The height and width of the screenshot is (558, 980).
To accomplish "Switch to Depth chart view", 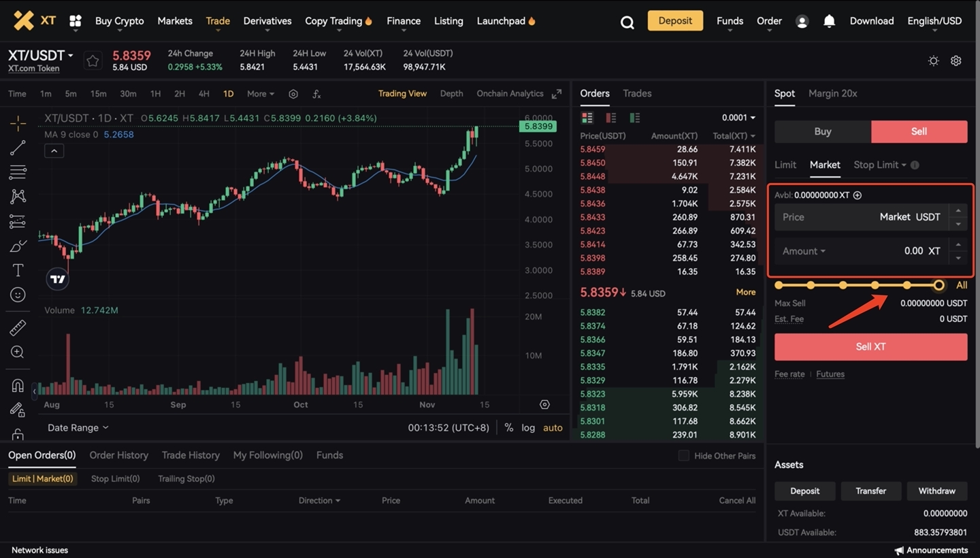I will 451,94.
